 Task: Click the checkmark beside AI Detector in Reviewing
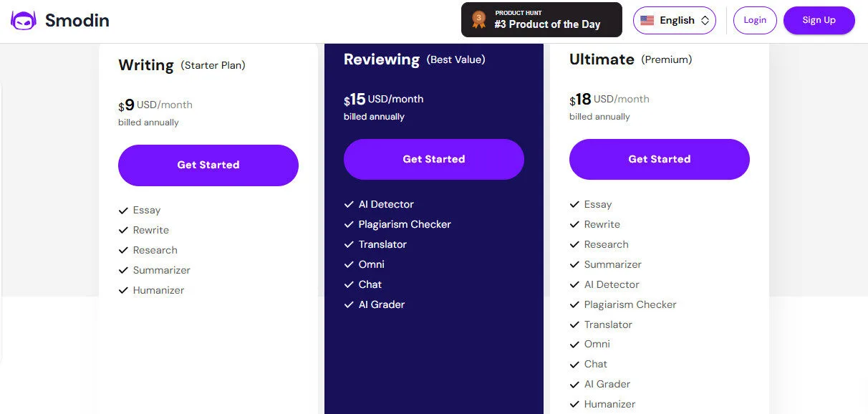pyautogui.click(x=349, y=204)
